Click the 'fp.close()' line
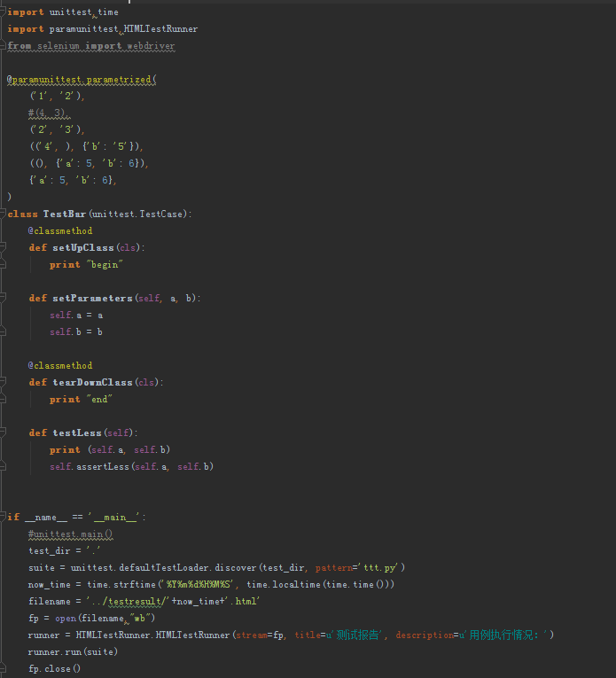 pos(54,669)
